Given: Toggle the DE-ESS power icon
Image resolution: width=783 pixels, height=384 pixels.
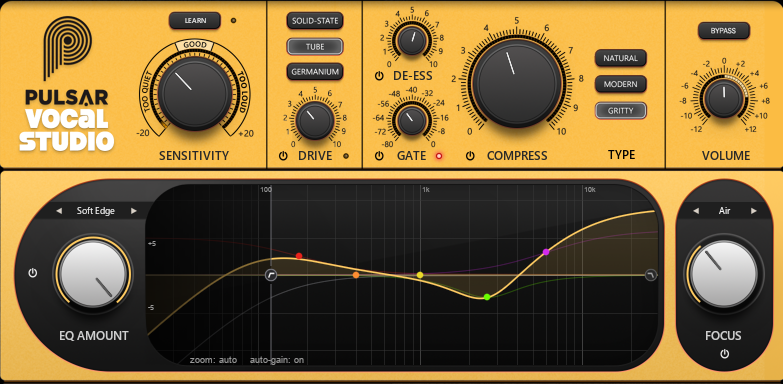Looking at the screenshot, I should (379, 76).
